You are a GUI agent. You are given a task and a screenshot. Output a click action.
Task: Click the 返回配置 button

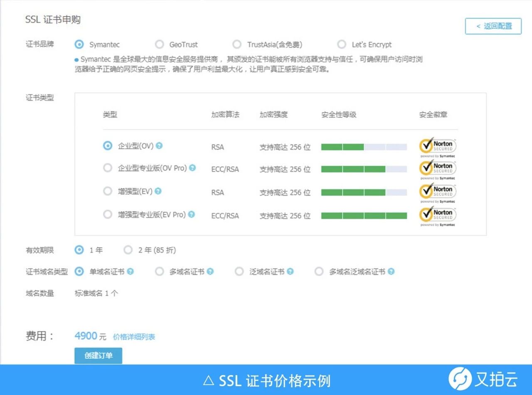[493, 26]
